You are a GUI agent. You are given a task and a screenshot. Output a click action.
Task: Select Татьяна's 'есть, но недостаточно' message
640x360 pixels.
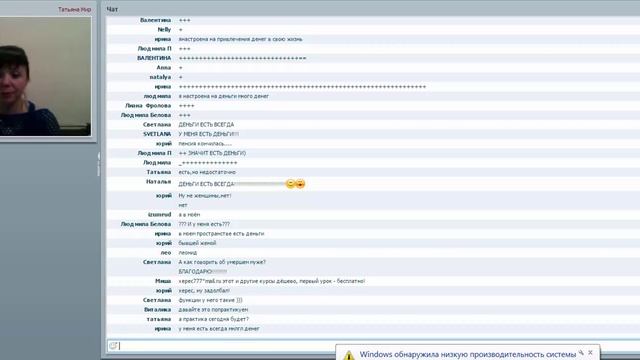click(x=207, y=172)
